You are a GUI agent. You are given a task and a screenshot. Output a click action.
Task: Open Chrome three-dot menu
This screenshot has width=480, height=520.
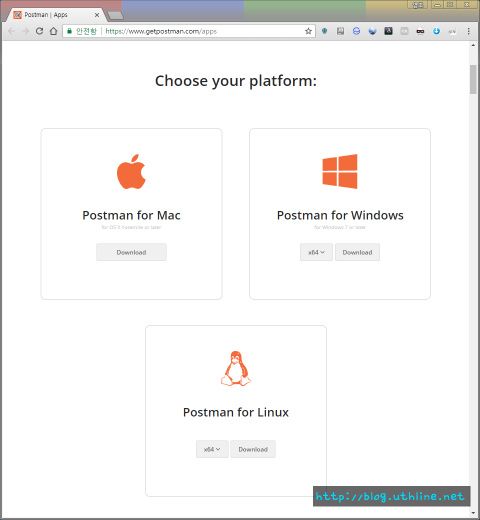469,31
